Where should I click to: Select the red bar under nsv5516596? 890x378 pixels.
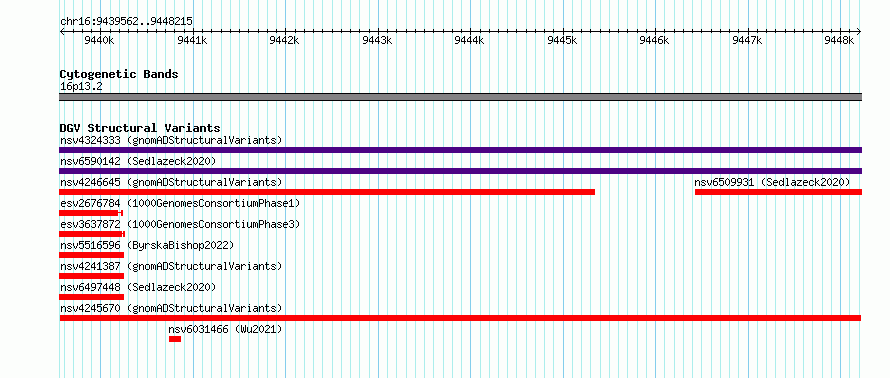pyautogui.click(x=91, y=255)
